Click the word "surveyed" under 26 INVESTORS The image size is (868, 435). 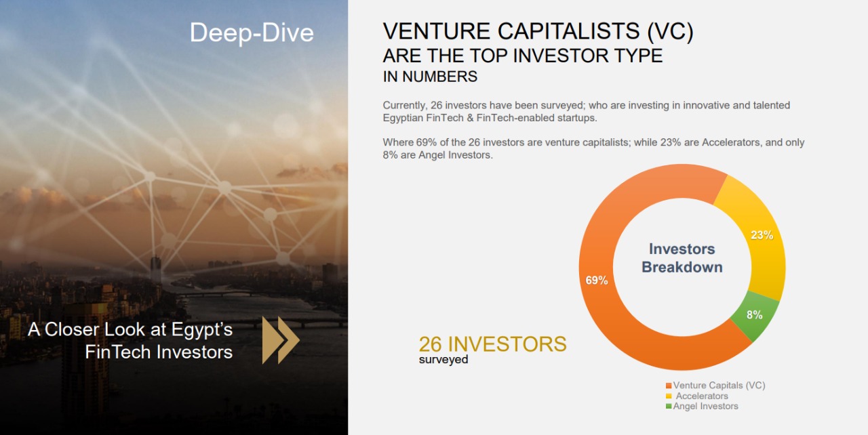(443, 359)
